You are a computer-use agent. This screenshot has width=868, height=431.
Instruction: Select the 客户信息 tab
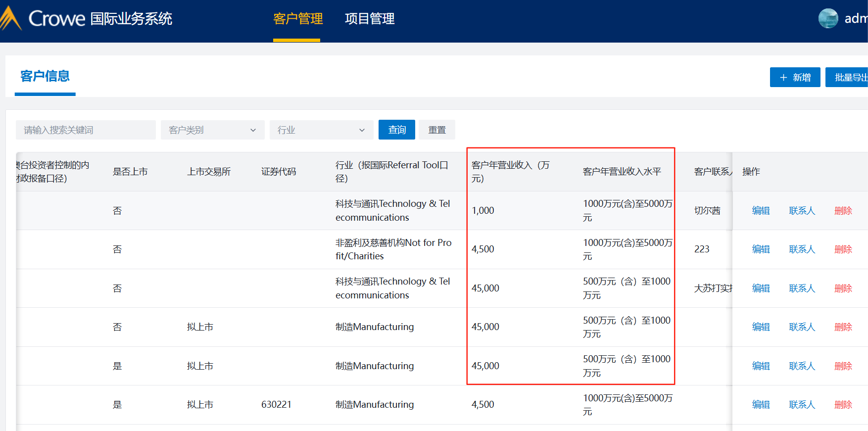click(x=45, y=76)
